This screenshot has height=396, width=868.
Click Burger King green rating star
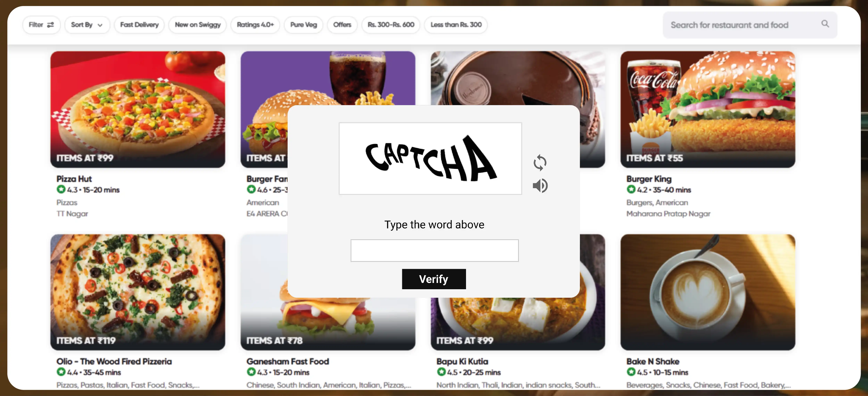631,189
